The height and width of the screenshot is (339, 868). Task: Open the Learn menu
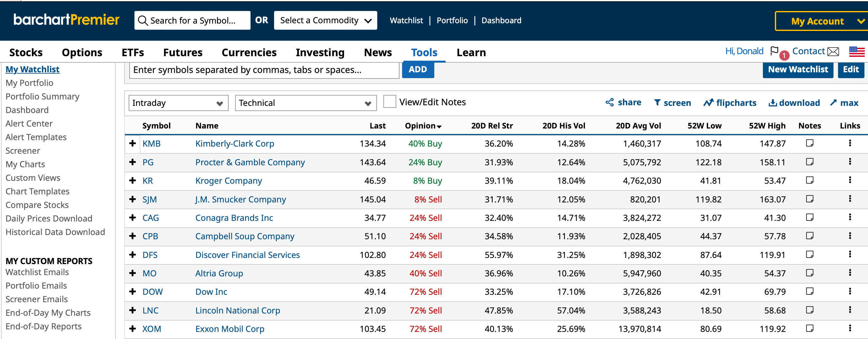click(x=471, y=52)
